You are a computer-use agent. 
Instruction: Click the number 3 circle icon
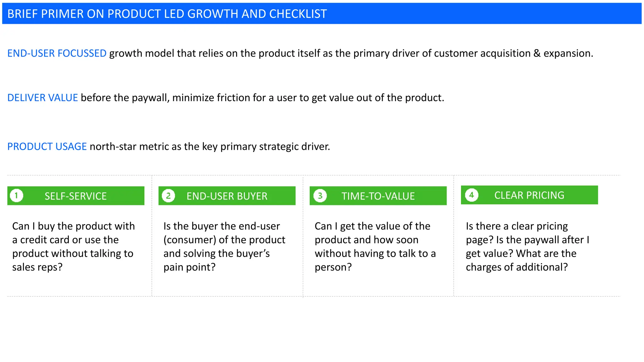coord(320,196)
